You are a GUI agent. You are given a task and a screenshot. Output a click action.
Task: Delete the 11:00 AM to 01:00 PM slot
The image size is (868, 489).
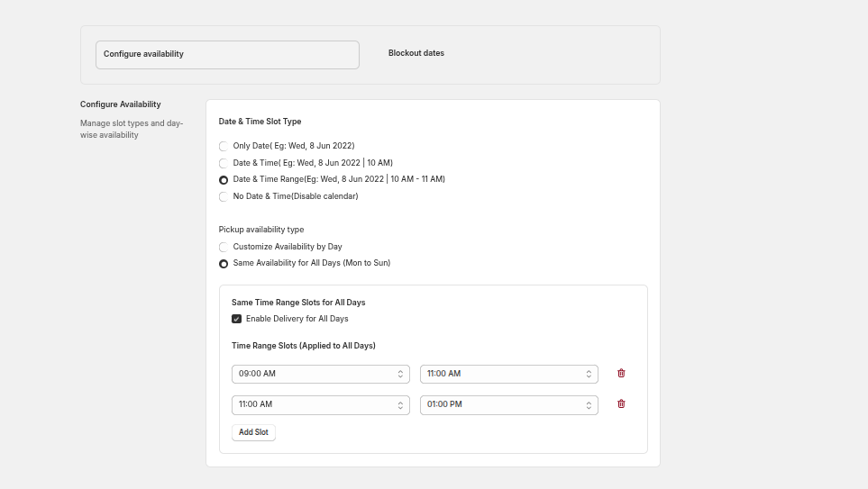[621, 403]
